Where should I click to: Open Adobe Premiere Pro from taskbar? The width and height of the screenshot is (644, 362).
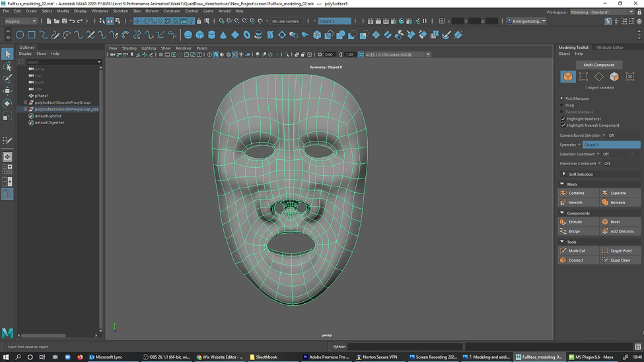pos(327,357)
